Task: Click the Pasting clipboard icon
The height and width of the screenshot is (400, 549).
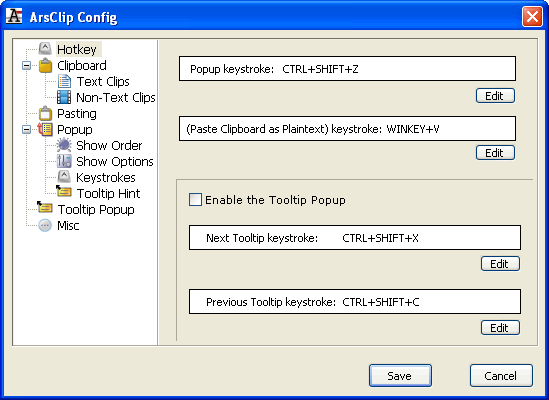Action: click(x=45, y=113)
